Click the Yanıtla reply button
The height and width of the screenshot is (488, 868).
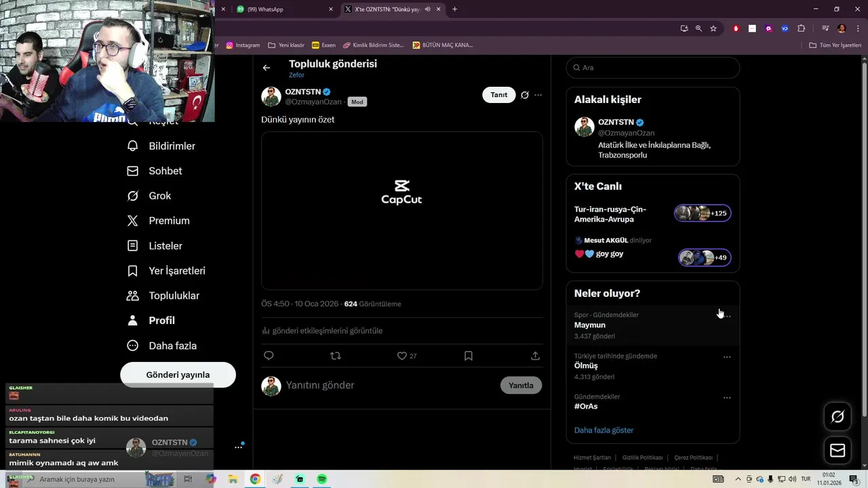[521, 385]
